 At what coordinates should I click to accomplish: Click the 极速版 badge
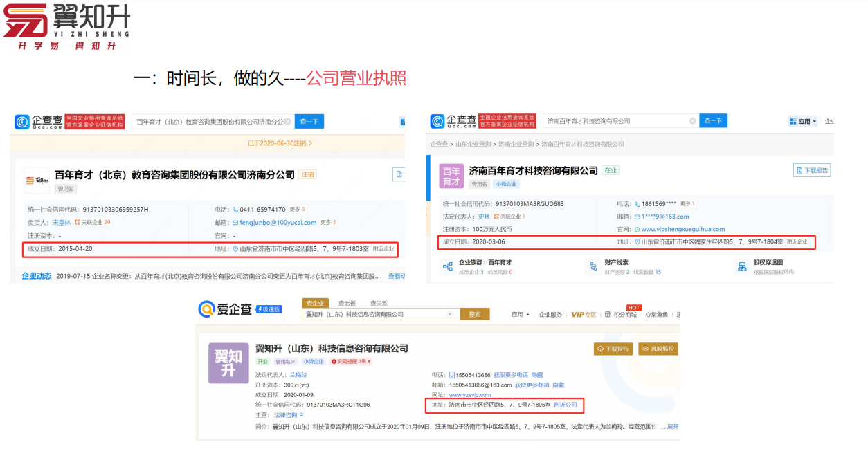[x=270, y=309]
